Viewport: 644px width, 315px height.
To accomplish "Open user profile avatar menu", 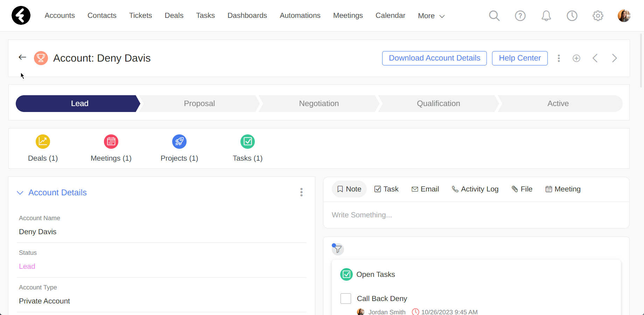I will (624, 16).
